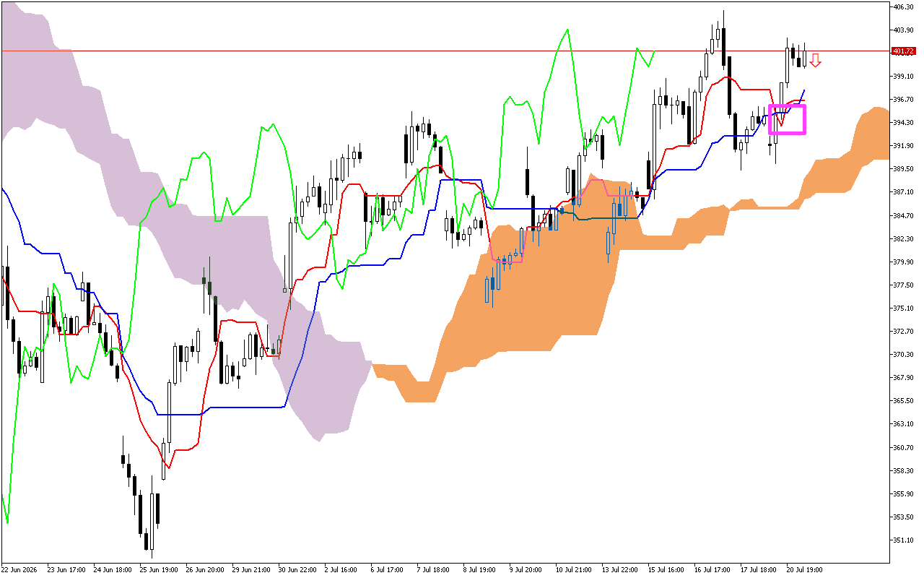Click the 30 Jun 22:00 time label

tap(297, 569)
